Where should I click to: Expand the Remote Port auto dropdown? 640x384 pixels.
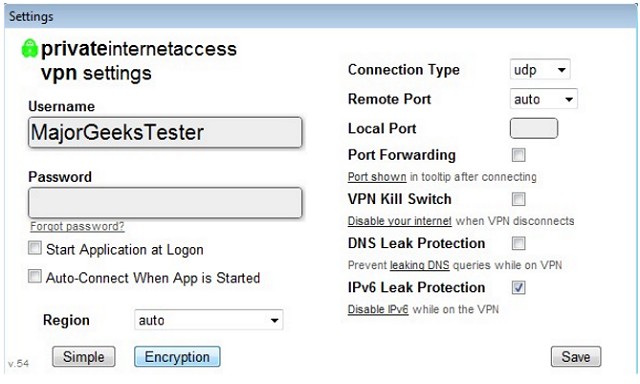543,99
